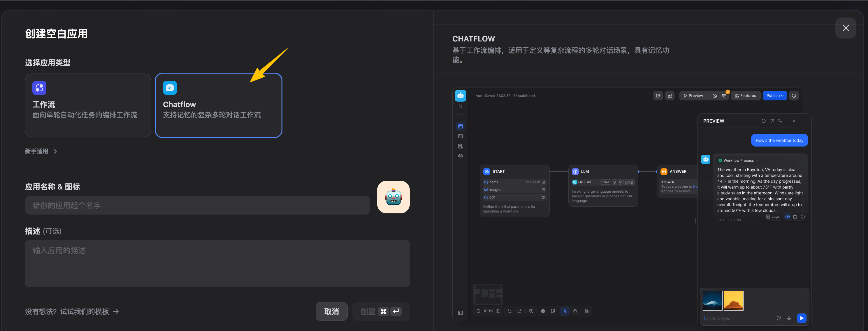The height and width of the screenshot is (331, 868).
Task: Click the Chatflow blue chat bubble icon
Action: (170, 88)
